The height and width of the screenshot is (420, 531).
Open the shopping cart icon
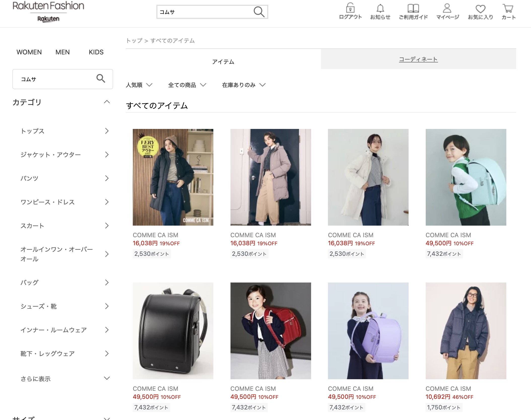(x=508, y=8)
